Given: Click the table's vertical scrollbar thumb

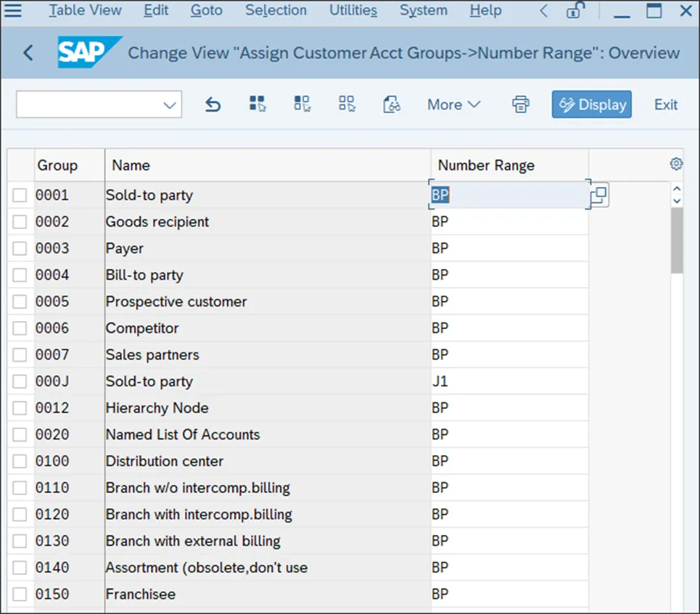Looking at the screenshot, I should [x=677, y=239].
